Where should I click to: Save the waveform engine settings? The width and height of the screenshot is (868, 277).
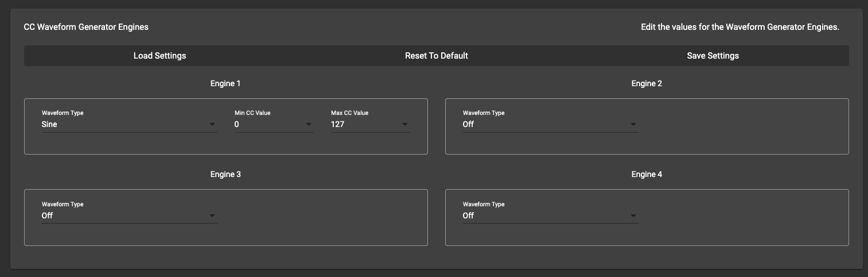coord(713,56)
